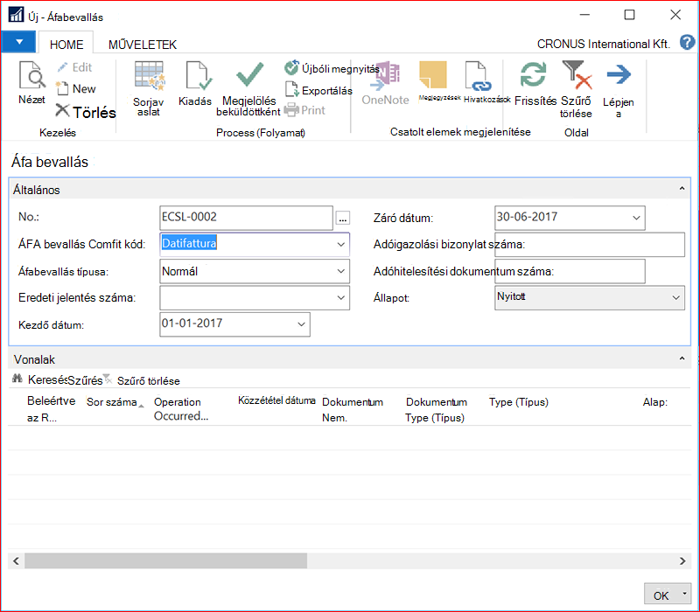Viewport: 700px width, 612px height.
Task: Maximize the Áfabevallás window
Action: pyautogui.click(x=629, y=15)
